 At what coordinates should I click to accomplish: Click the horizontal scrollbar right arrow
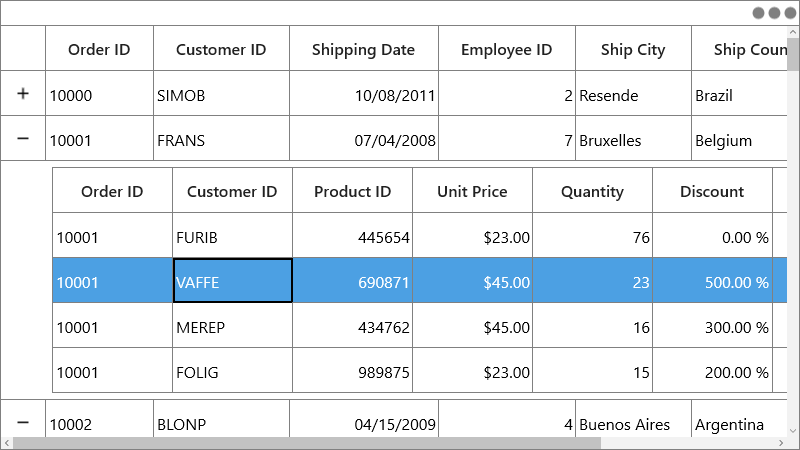click(781, 443)
